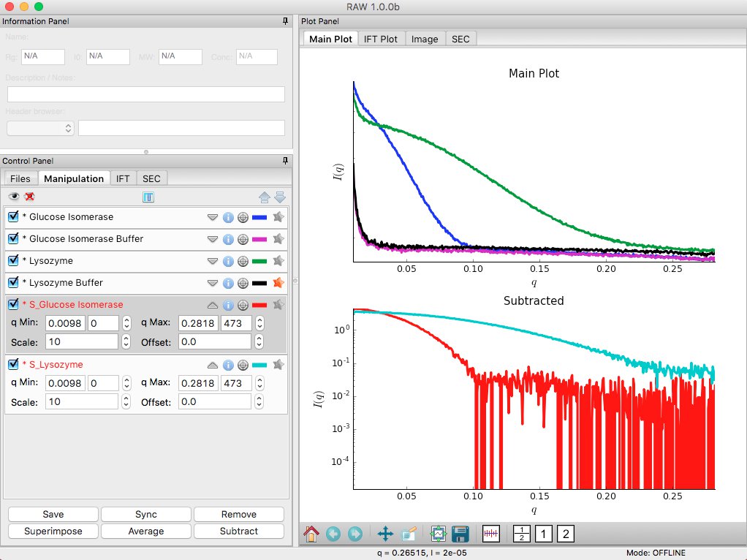747x560 pixels.
Task: Expand the Glucose Isomerase item controls
Action: click(x=213, y=217)
